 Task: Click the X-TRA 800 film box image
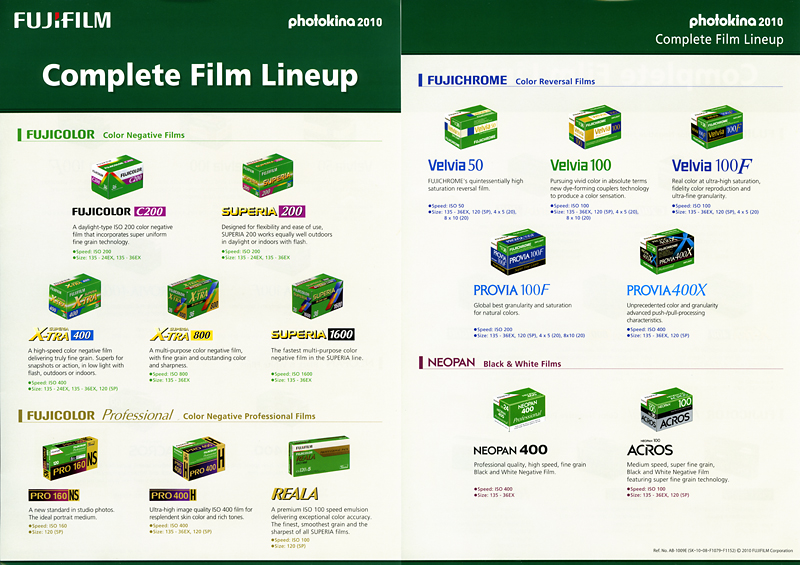tap(193, 297)
